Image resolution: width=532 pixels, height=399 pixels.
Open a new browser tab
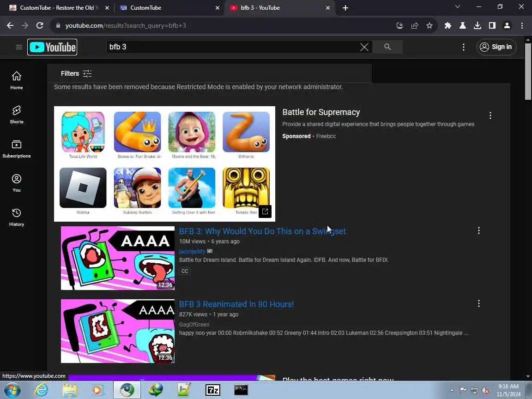[x=345, y=8]
